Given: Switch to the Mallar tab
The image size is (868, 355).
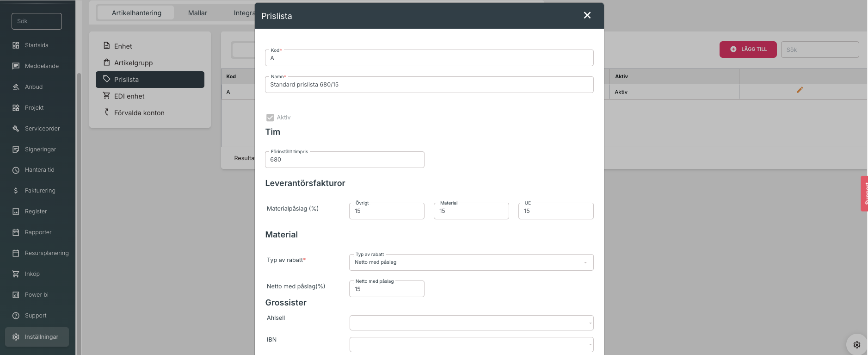Looking at the screenshot, I should coord(197,13).
